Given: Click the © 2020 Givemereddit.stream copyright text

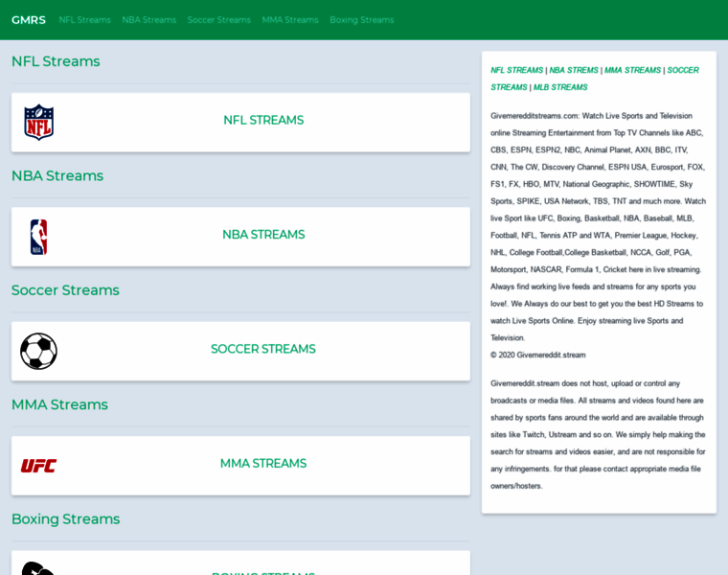Looking at the screenshot, I should pos(538,355).
